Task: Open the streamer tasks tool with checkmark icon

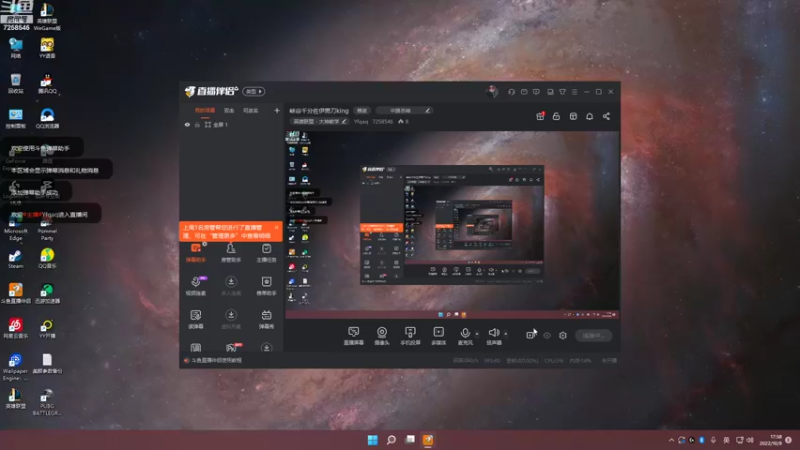Action: (266, 253)
